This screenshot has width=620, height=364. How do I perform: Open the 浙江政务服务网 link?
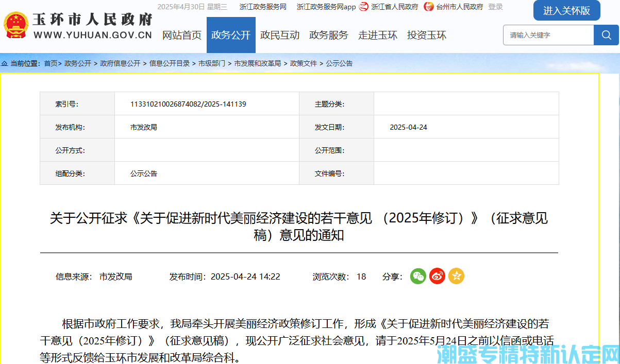263,7
